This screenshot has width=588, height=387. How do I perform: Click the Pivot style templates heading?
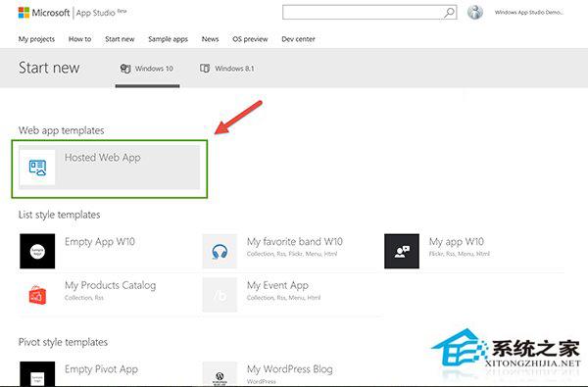(63, 342)
